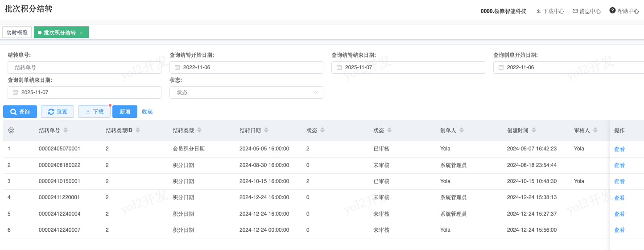This screenshot has width=644, height=250.
Task: Sort by 创建时间 column arrows
Action: point(534,130)
